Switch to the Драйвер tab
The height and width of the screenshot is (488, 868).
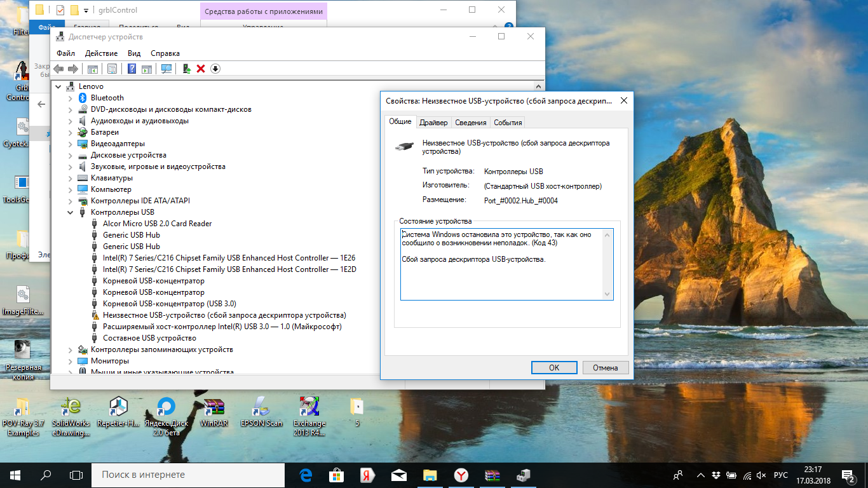click(433, 123)
